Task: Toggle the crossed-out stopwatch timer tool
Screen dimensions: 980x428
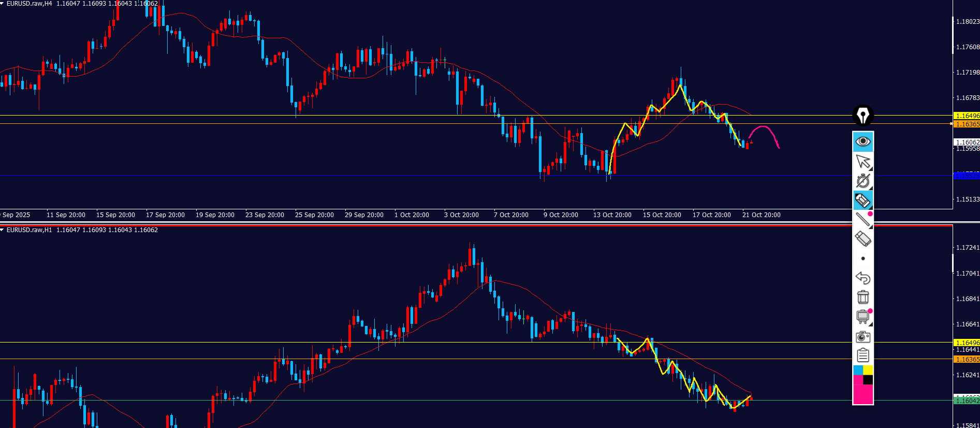Action: coord(862,181)
